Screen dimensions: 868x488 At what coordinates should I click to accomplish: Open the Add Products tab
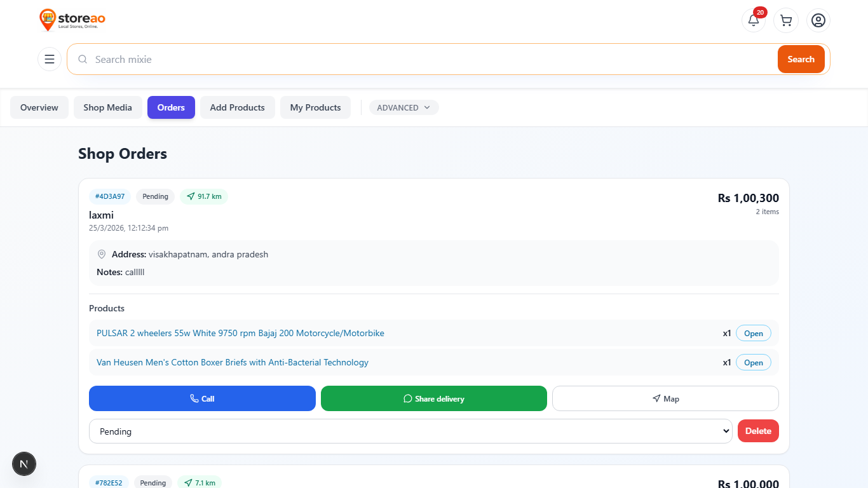tap(238, 107)
